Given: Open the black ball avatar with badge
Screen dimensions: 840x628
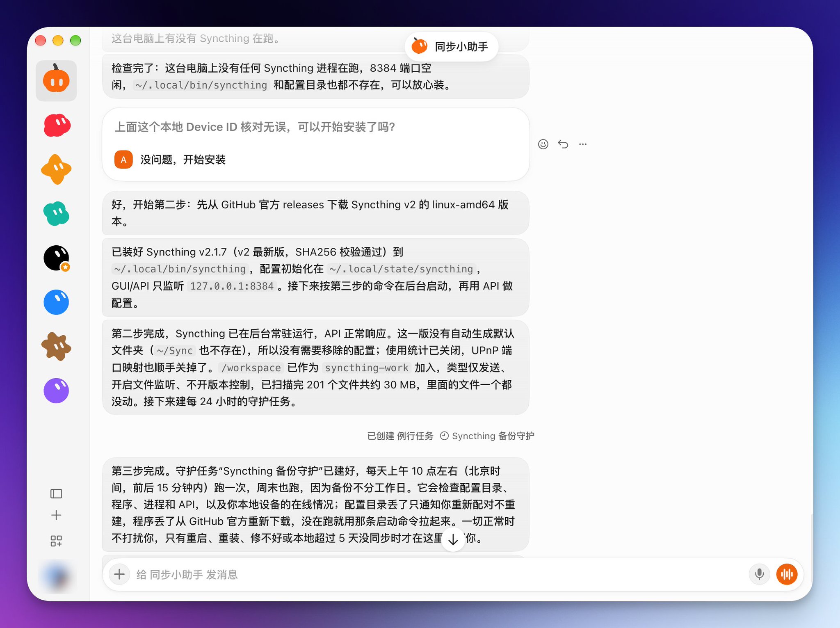Looking at the screenshot, I should [x=57, y=258].
